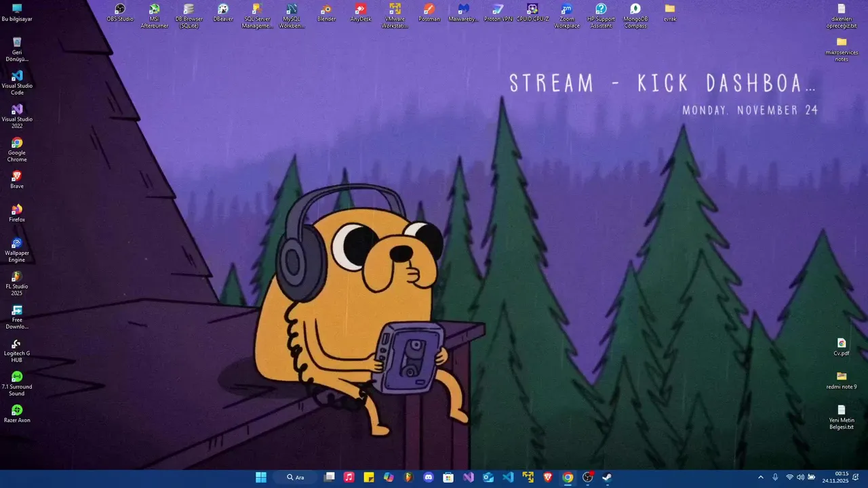The image size is (868, 488).
Task: Select the DBeaver desktop shortcut
Action: click(223, 13)
